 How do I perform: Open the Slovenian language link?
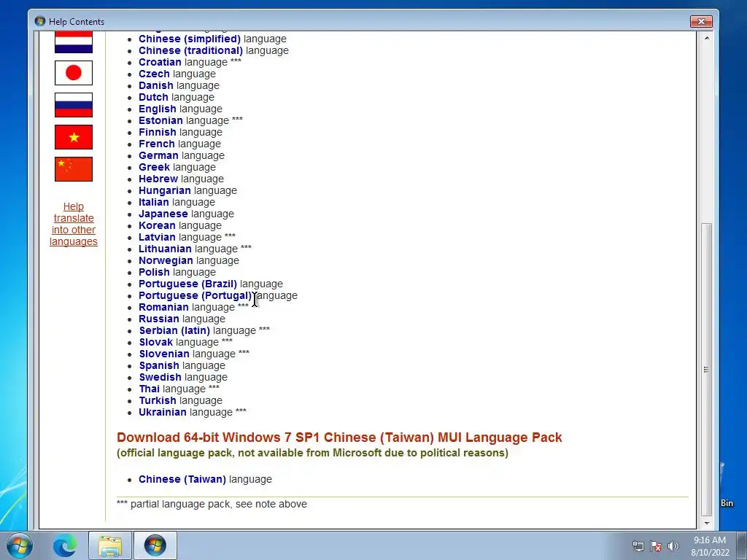[164, 354]
